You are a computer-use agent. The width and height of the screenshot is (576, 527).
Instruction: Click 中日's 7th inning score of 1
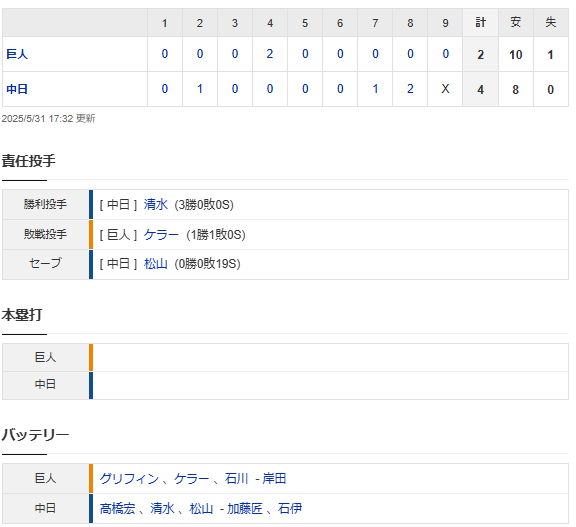(x=375, y=89)
